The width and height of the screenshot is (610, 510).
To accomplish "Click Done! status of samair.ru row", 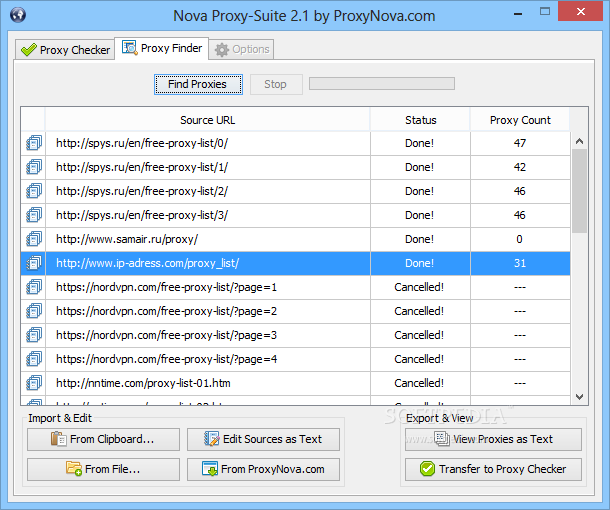I will [419, 239].
